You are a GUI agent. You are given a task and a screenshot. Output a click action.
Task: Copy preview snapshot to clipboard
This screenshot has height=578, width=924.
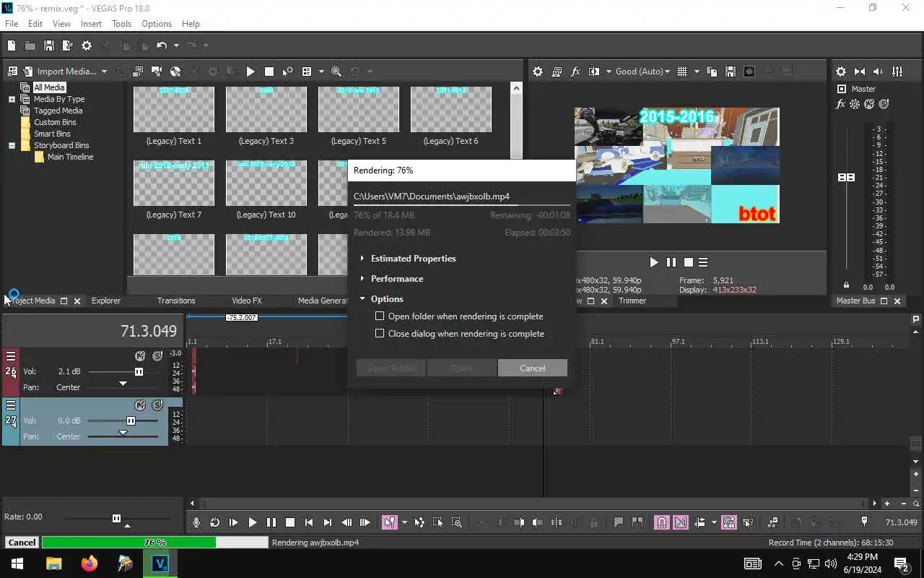tap(712, 72)
